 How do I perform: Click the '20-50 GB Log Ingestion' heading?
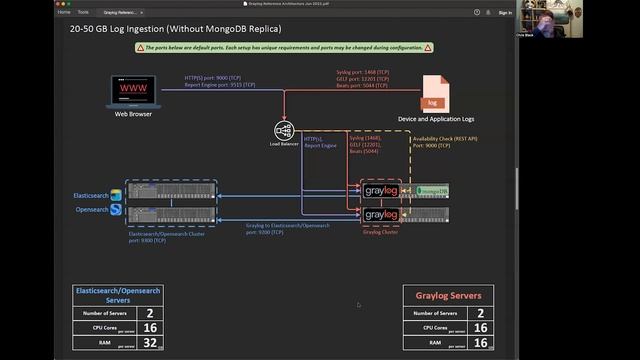pos(176,29)
